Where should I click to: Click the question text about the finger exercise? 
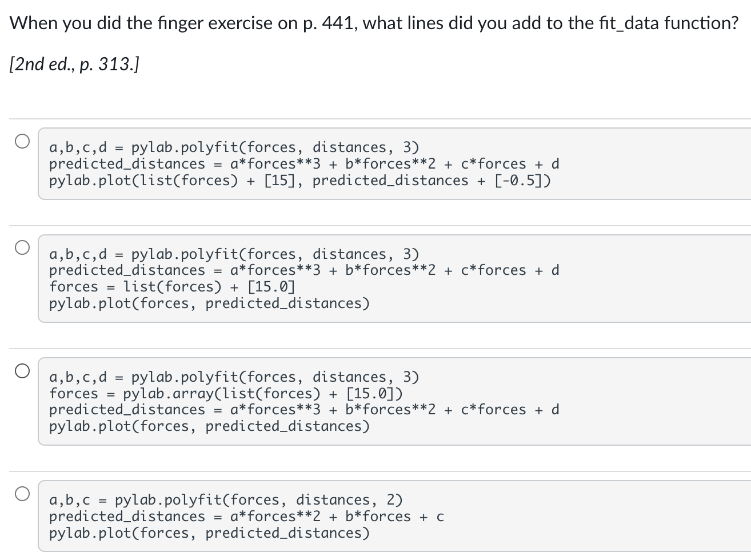tap(374, 23)
